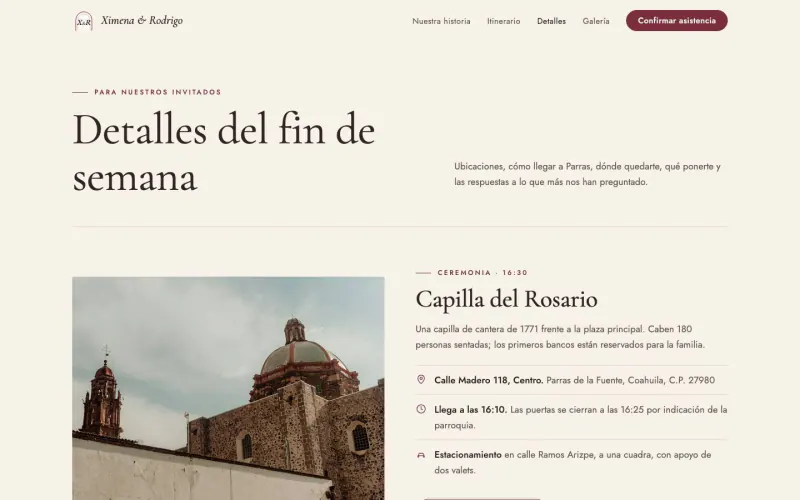Image resolution: width=800 pixels, height=500 pixels.
Task: Select the Detalles nav item
Action: click(552, 21)
